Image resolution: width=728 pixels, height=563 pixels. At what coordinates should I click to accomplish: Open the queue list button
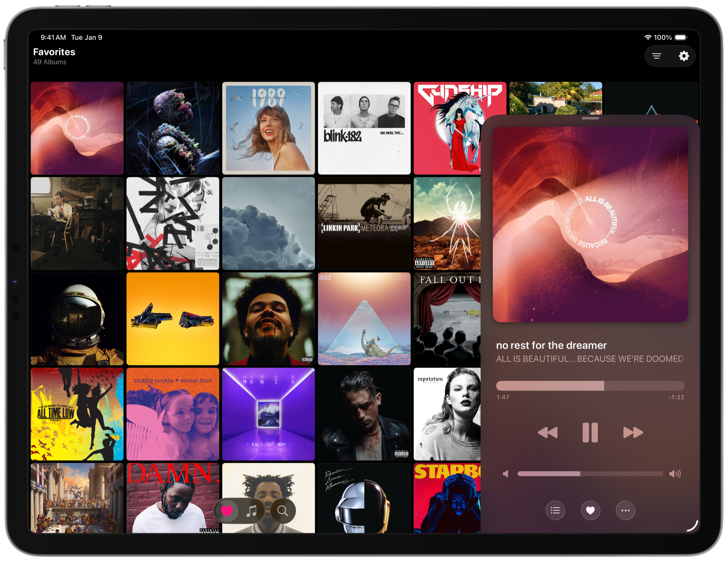pyautogui.click(x=555, y=511)
